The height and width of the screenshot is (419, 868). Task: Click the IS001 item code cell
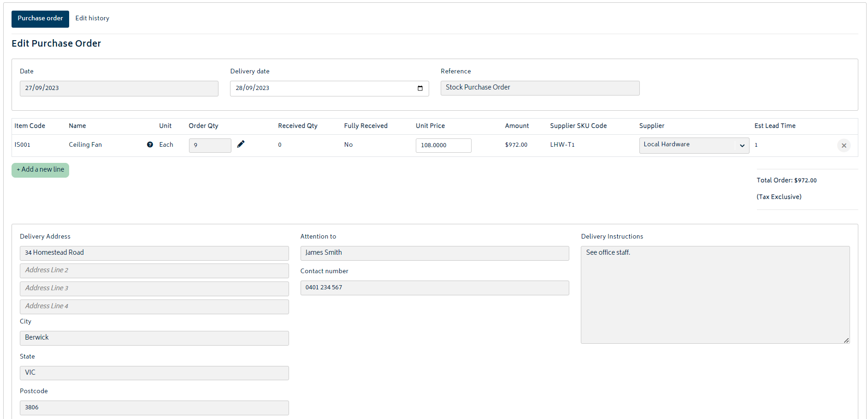click(x=23, y=144)
